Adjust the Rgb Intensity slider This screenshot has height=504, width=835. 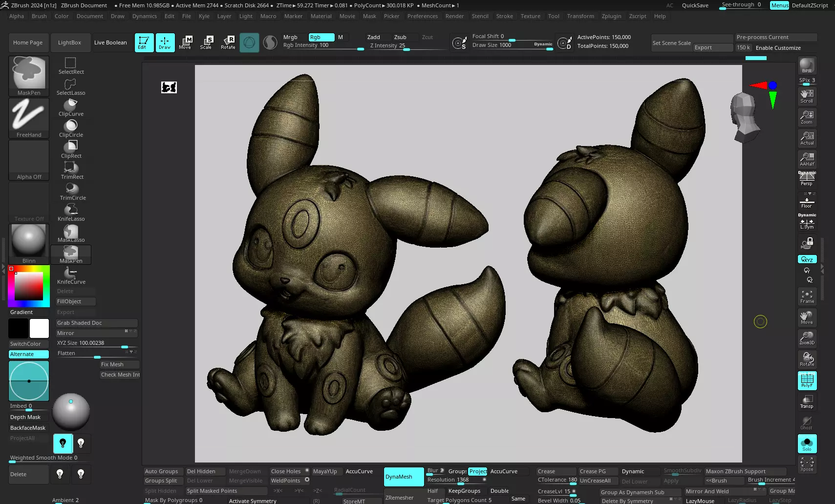[323, 45]
